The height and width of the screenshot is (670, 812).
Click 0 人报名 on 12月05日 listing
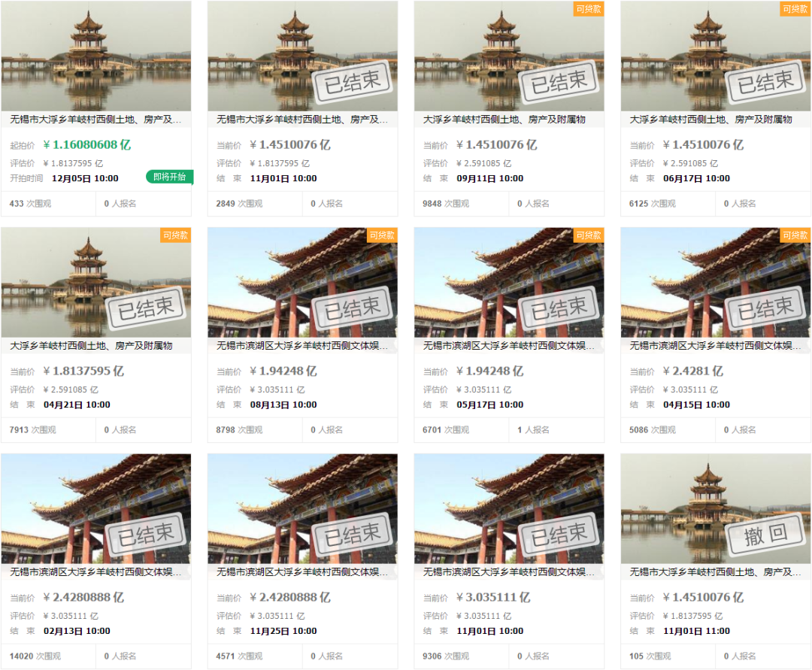click(120, 204)
